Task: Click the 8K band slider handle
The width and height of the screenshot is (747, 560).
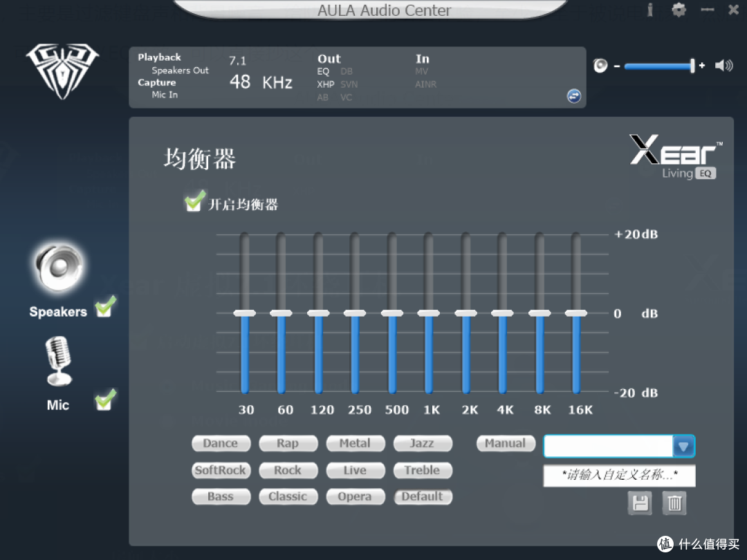Action: coord(539,313)
